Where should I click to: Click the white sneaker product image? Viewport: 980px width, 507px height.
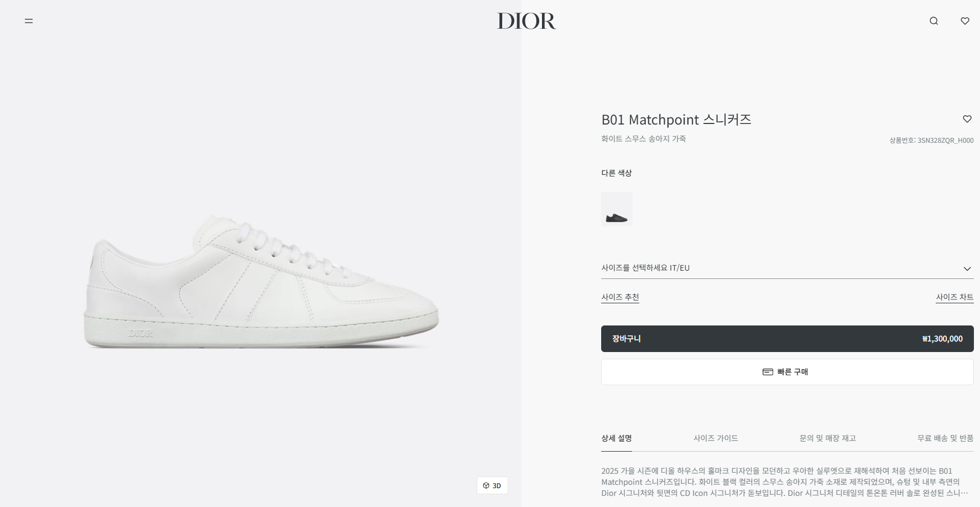pos(262,282)
